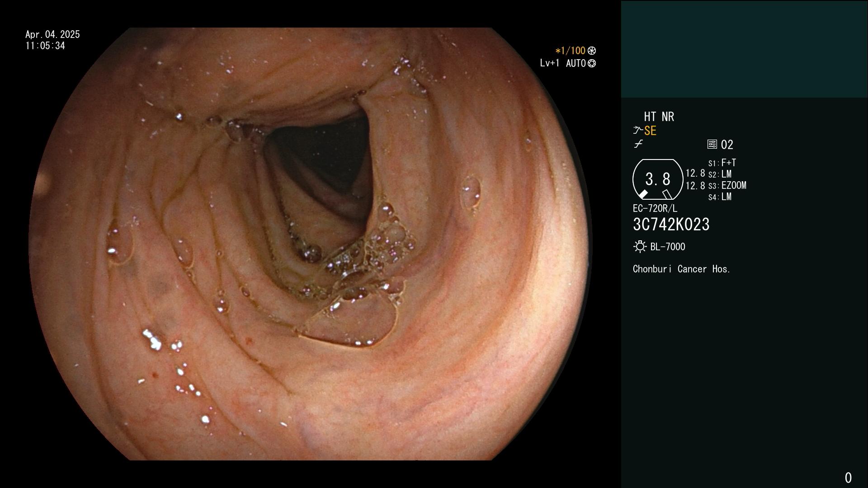Click the solid white channel marker in scope diagram

point(643,194)
